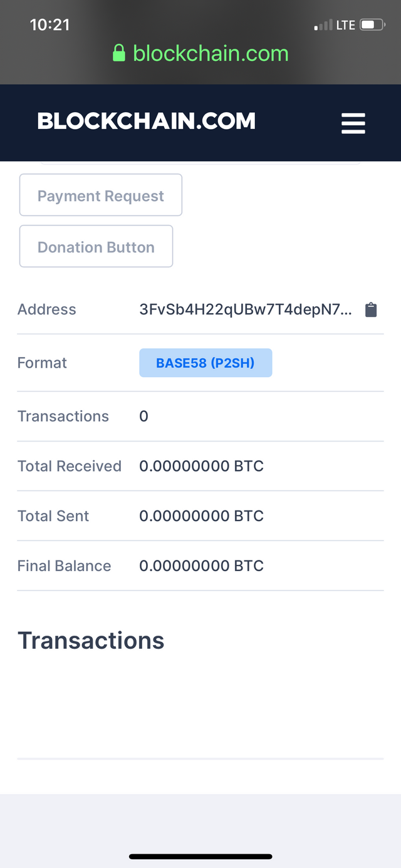Image resolution: width=401 pixels, height=868 pixels.
Task: Select the BASE58 (P2SH) format badge
Action: click(x=206, y=363)
